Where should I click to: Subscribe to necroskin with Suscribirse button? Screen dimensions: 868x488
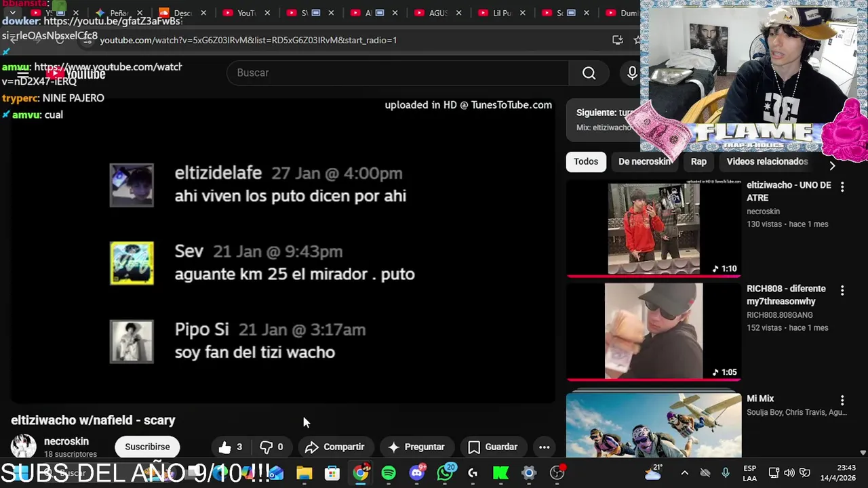click(147, 447)
